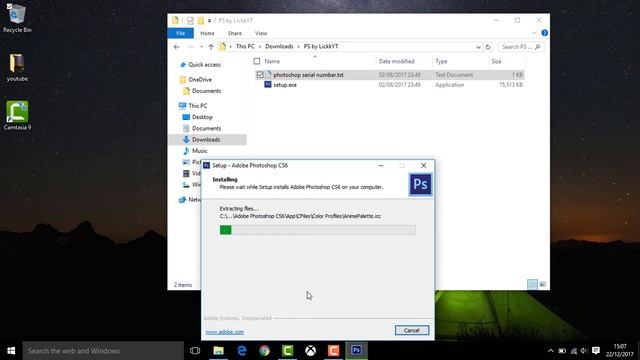The height and width of the screenshot is (360, 640).
Task: Expand the address bar history dropdown
Action: click(x=478, y=47)
